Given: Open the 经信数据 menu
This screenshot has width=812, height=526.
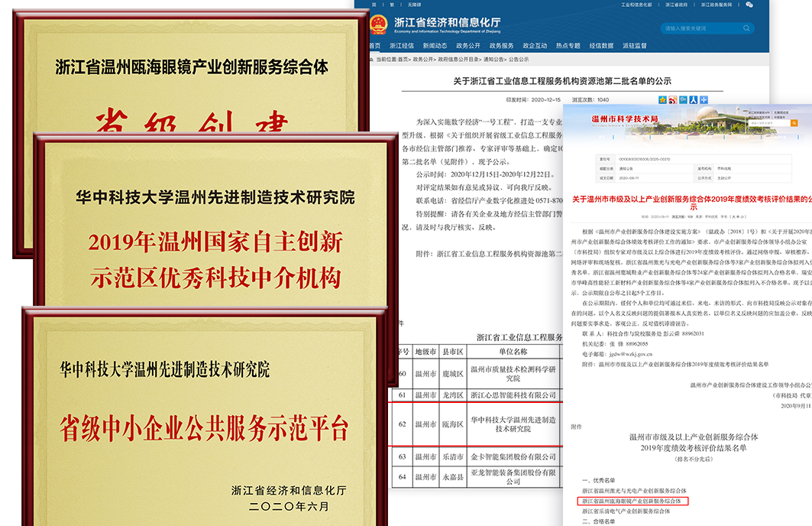Looking at the screenshot, I should tap(601, 46).
